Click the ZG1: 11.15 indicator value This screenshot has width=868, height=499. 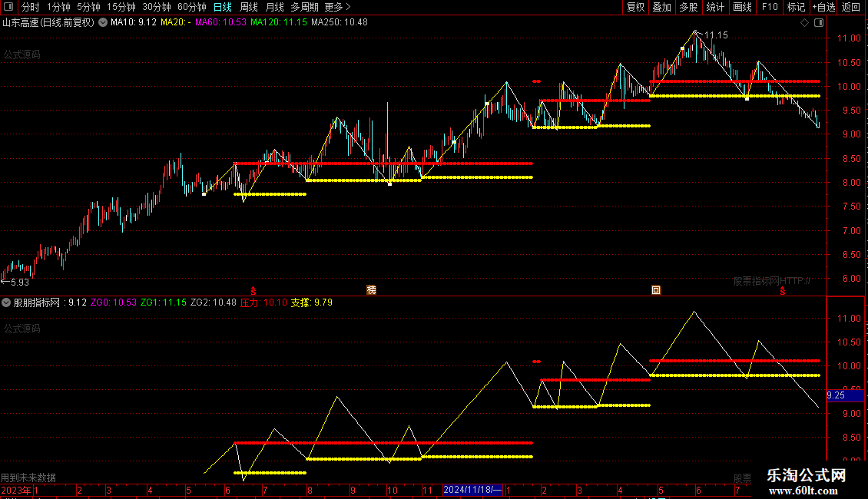tap(164, 302)
